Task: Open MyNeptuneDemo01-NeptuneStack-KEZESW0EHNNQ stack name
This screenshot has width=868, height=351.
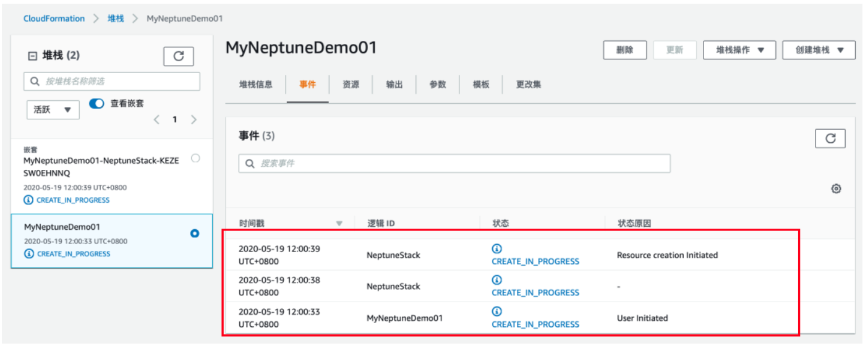Action: point(101,167)
